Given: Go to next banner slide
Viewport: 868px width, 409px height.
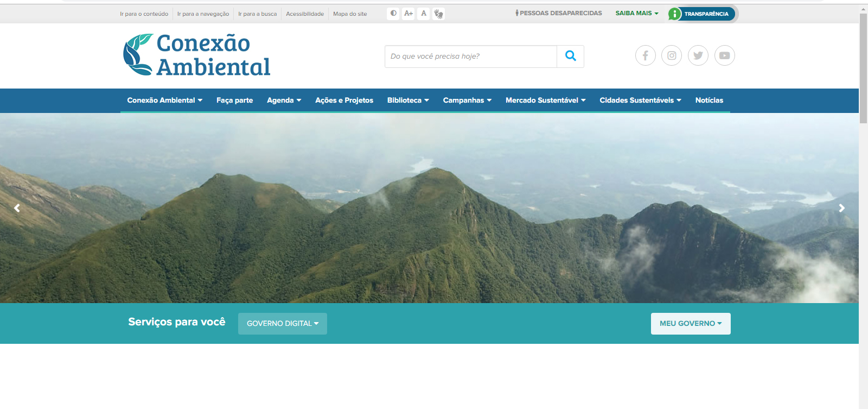Looking at the screenshot, I should 841,208.
